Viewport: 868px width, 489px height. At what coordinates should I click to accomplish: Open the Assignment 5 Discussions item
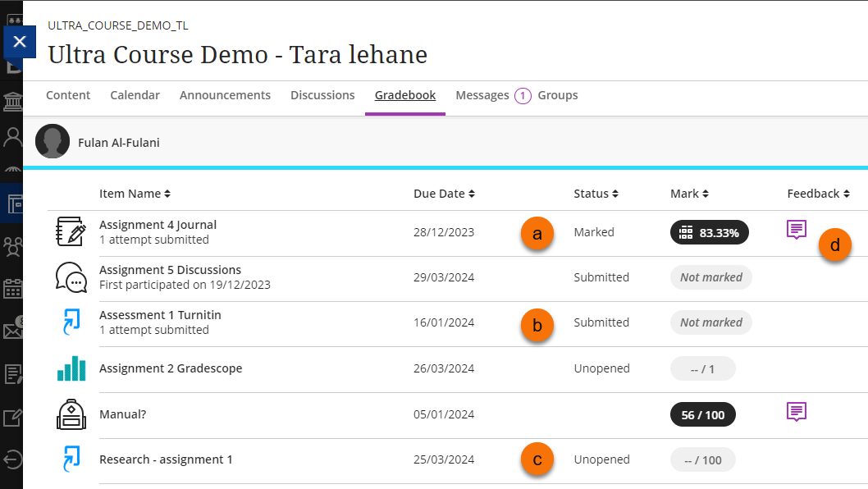pos(170,270)
